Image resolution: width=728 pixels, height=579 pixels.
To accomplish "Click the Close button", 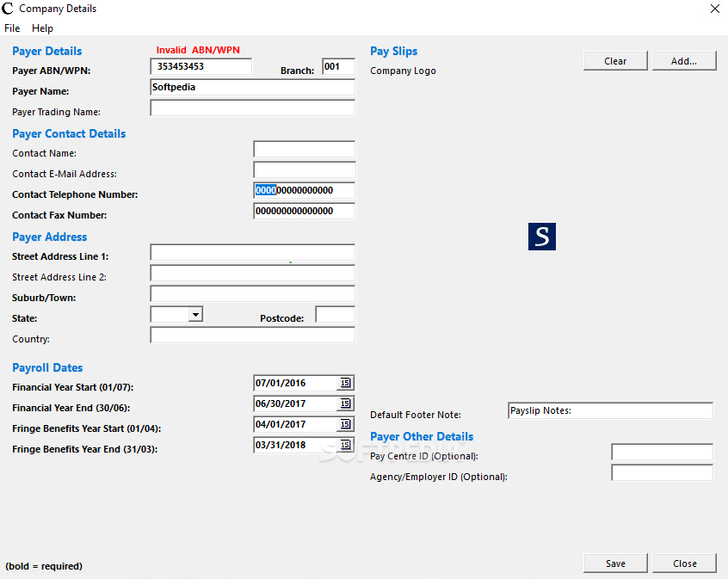I will coord(684,564).
